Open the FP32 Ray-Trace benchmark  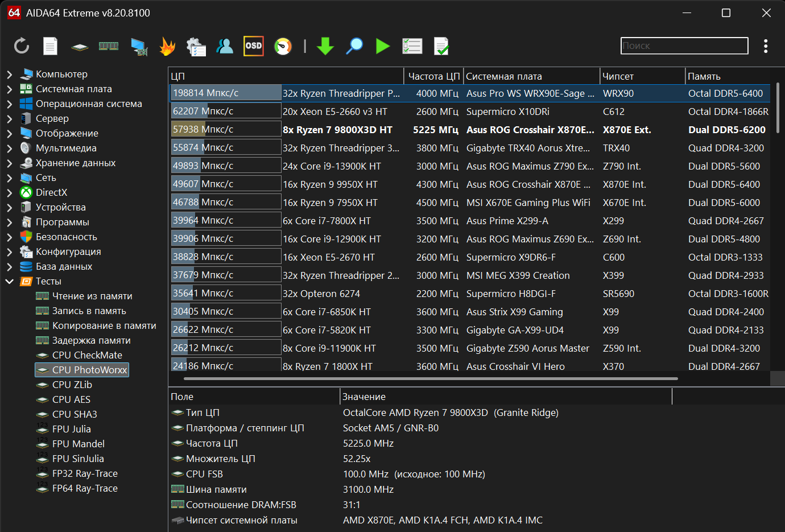coord(85,473)
